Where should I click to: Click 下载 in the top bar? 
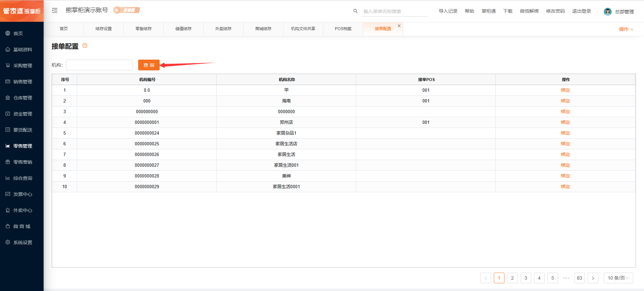(508, 11)
